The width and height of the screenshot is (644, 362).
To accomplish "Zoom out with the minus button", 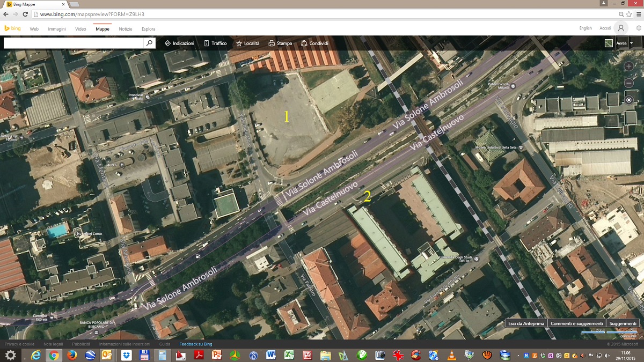I will coord(629,83).
